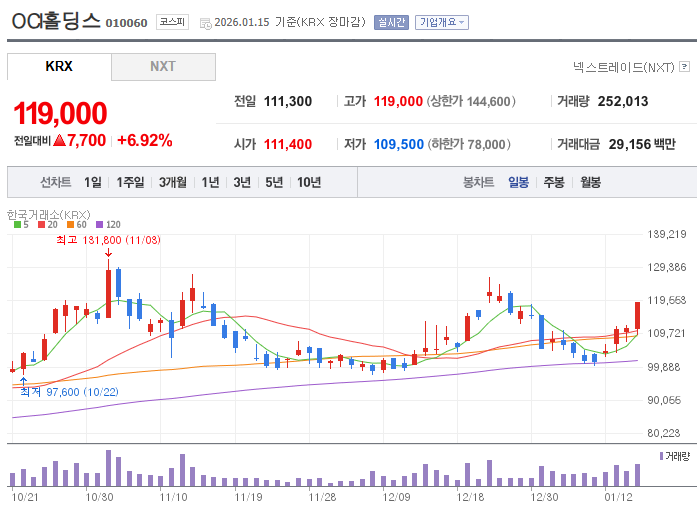
Task: Select the 월봉 monthly candle chart
Action: pos(591,182)
